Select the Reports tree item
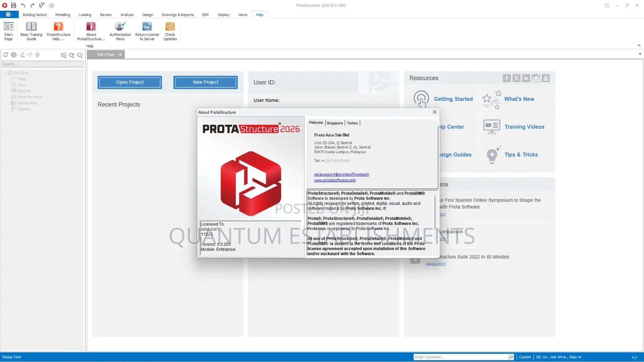 pos(24,91)
